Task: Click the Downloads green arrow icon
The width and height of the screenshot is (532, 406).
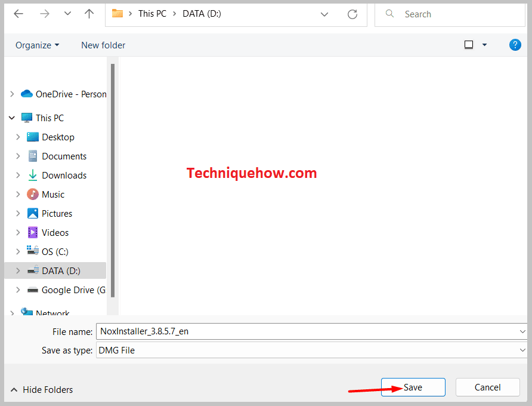Action: click(33, 175)
